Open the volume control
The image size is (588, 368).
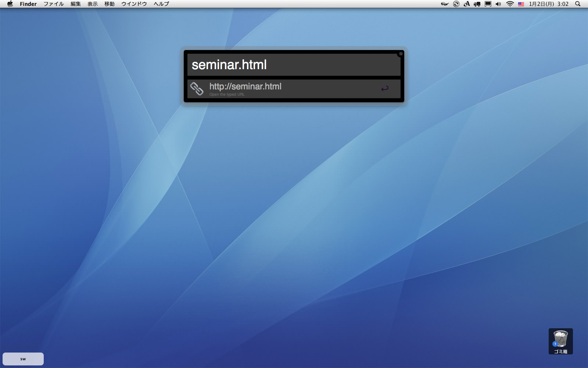[498, 4]
